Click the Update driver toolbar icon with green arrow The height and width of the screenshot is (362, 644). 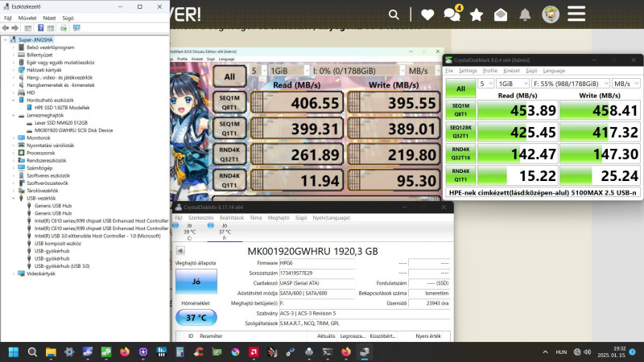click(64, 28)
